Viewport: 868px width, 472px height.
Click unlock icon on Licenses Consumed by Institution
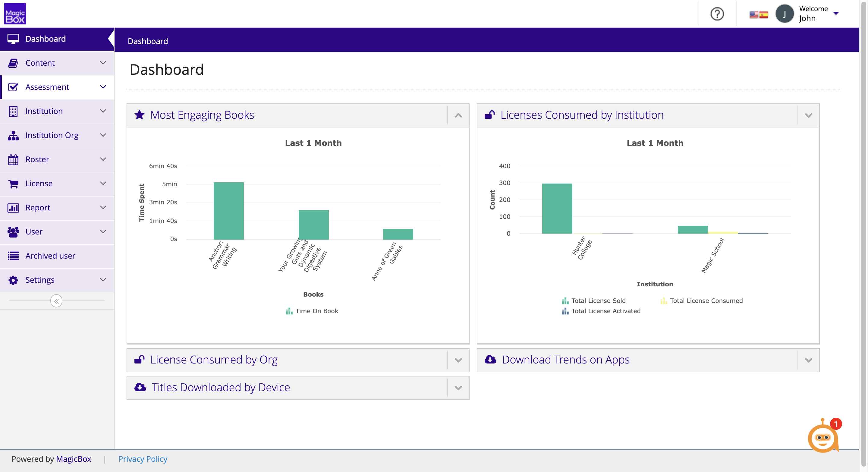(489, 115)
